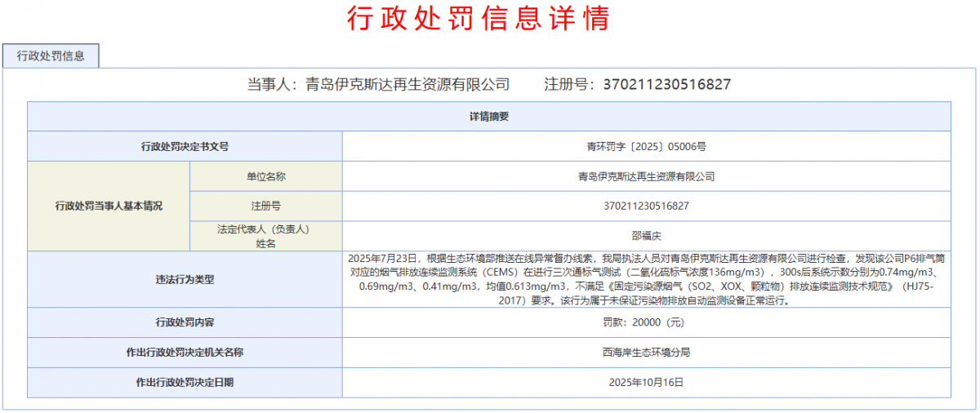Click the 单位名称 label cell
This screenshot has height=413, width=980.
click(265, 176)
